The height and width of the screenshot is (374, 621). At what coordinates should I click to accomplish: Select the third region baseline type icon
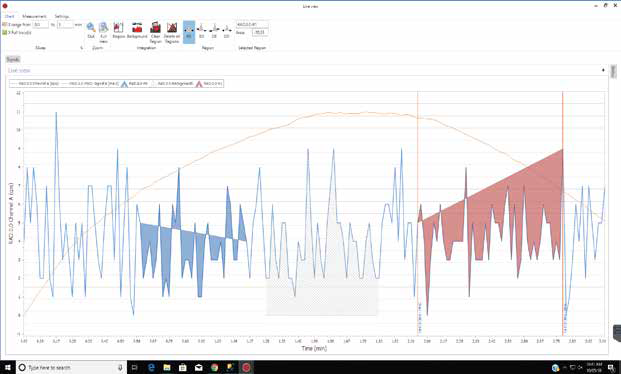(214, 31)
